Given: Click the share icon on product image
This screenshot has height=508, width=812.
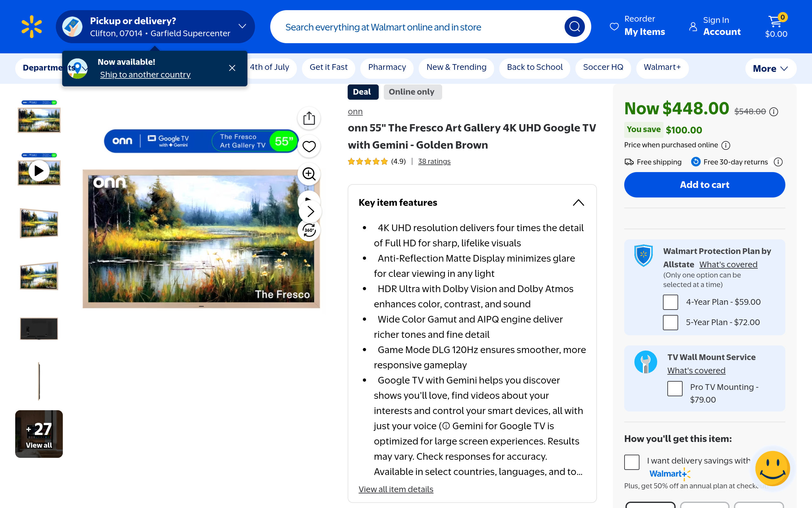Looking at the screenshot, I should (309, 118).
